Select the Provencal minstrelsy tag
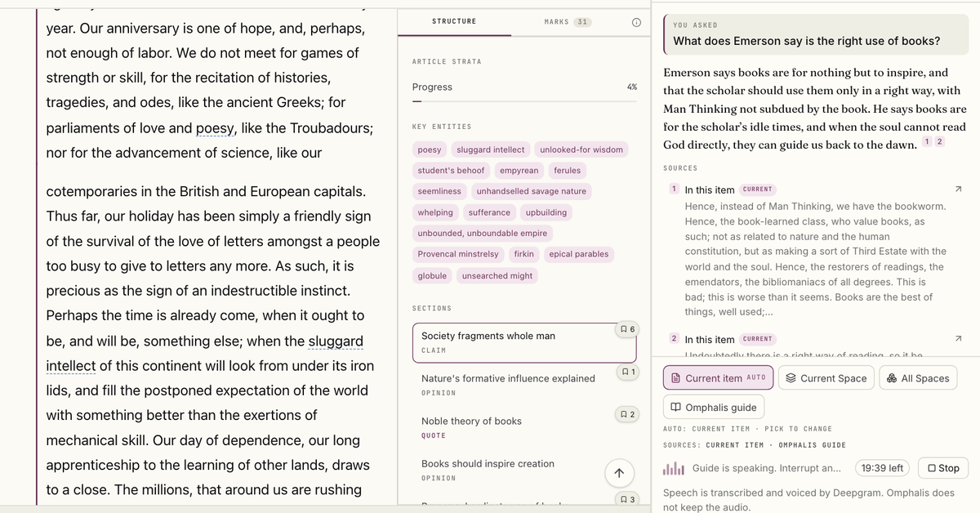This screenshot has height=513, width=980. [x=458, y=254]
